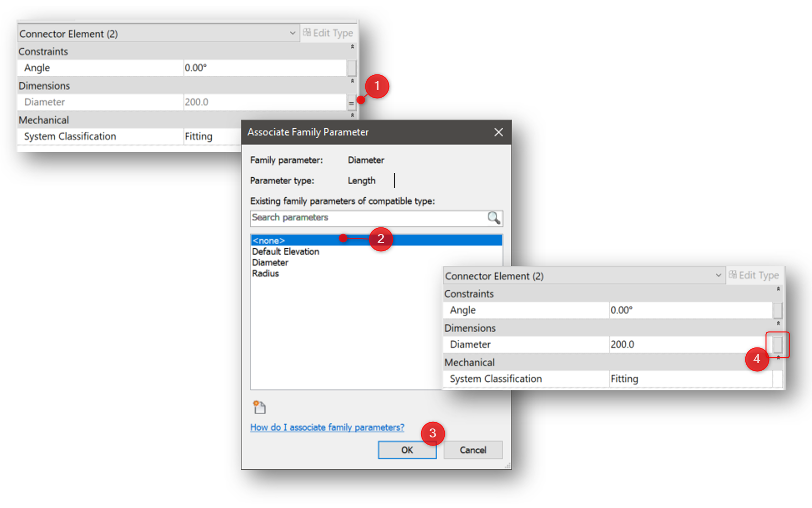
Task: Close the Associate Family Parameter dialog
Action: point(498,132)
